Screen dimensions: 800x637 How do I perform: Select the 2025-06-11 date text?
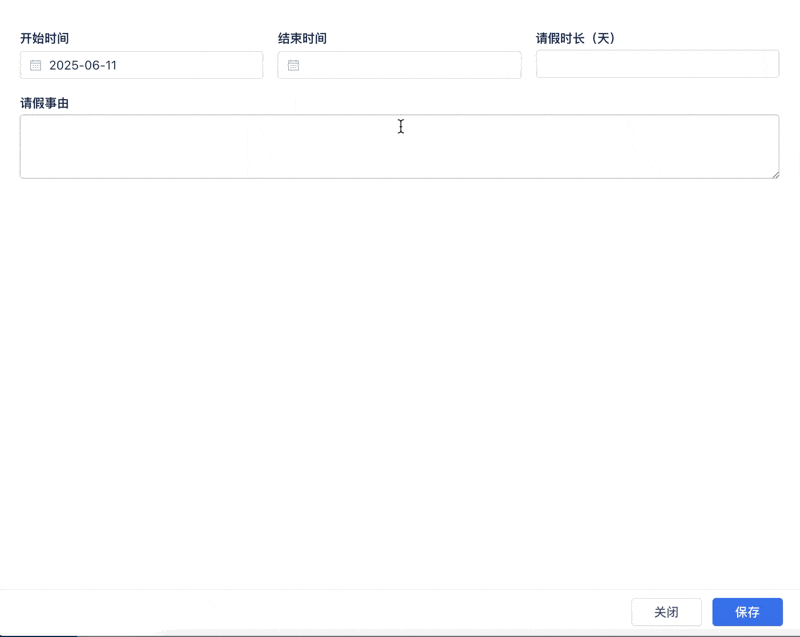coord(83,65)
